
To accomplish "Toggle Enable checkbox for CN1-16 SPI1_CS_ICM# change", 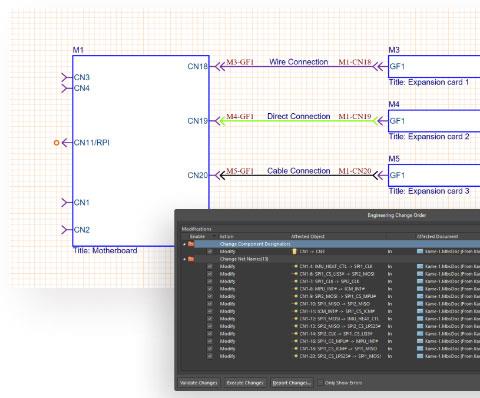I will [210, 349].
